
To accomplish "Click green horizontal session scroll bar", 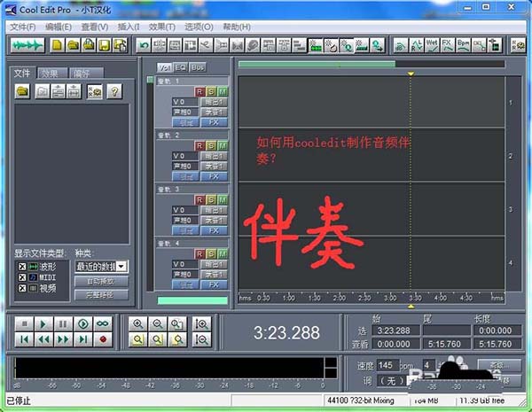I will click(x=317, y=64).
